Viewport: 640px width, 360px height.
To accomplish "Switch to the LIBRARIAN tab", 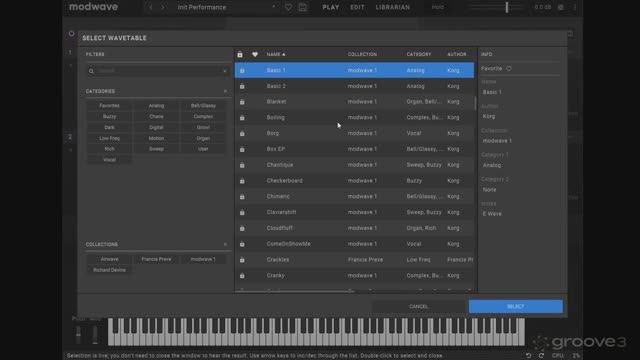I will 393,7.
